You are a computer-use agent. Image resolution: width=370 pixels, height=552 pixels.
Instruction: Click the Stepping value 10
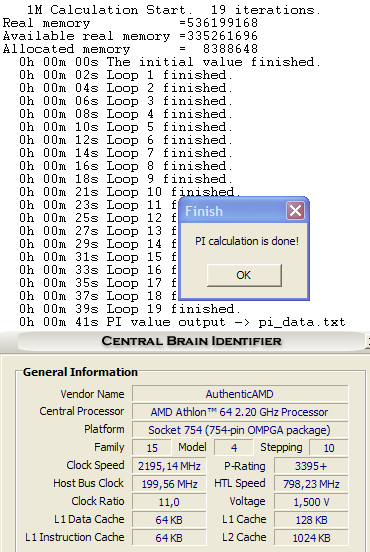coord(328,448)
